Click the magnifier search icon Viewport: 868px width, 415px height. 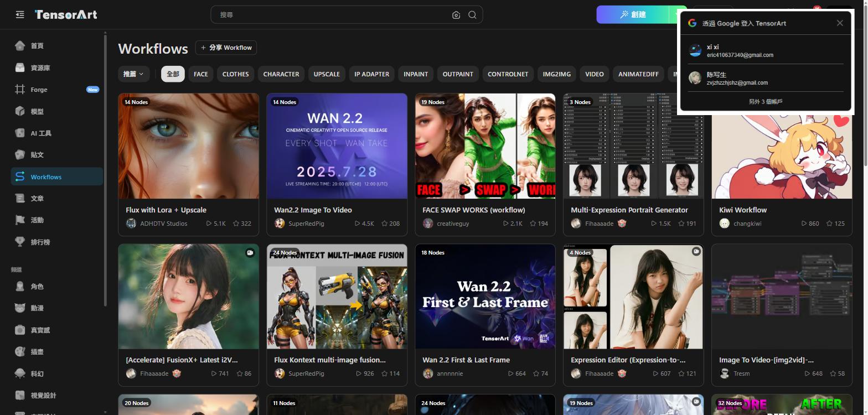click(472, 15)
